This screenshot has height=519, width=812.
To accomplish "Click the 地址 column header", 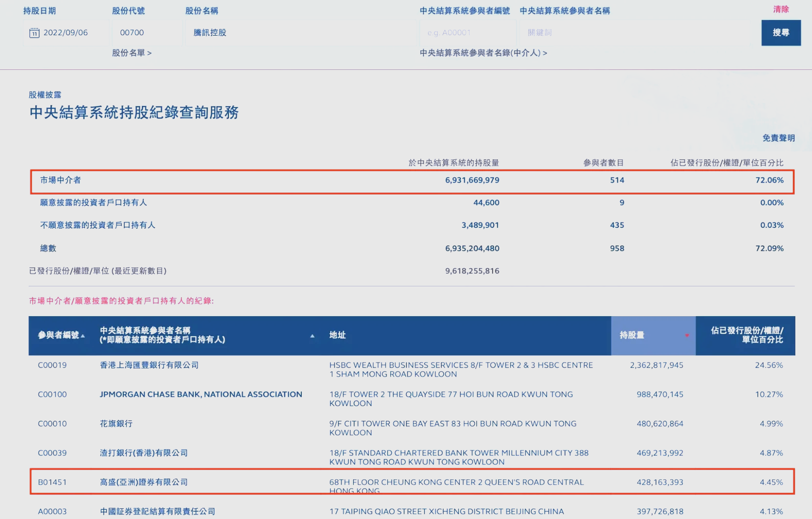I will (x=338, y=335).
